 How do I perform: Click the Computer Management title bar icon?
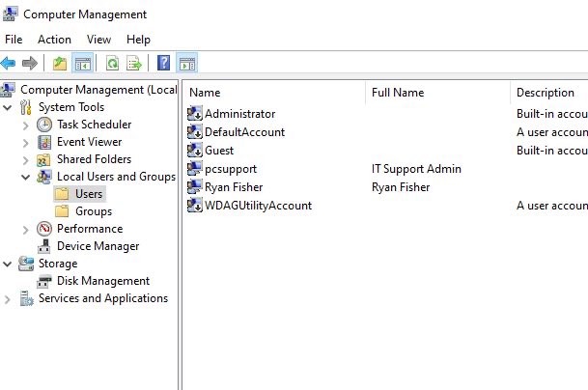(x=10, y=14)
